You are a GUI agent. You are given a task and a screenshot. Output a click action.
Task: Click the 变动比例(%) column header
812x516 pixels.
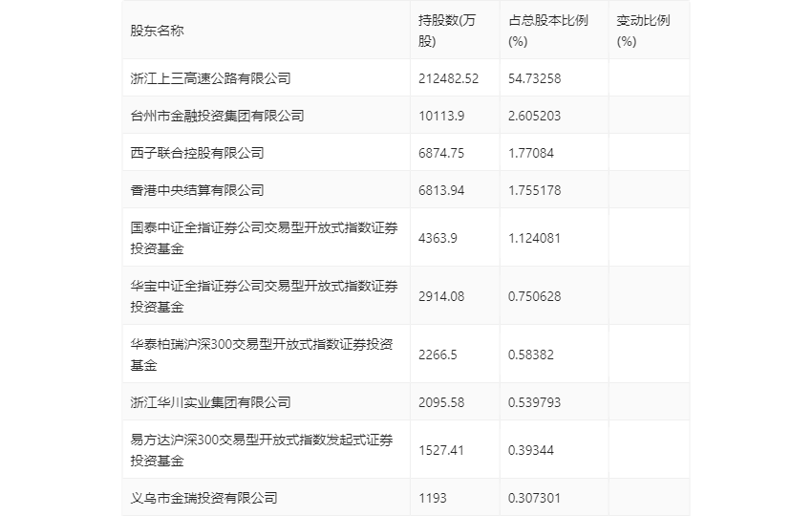643,31
